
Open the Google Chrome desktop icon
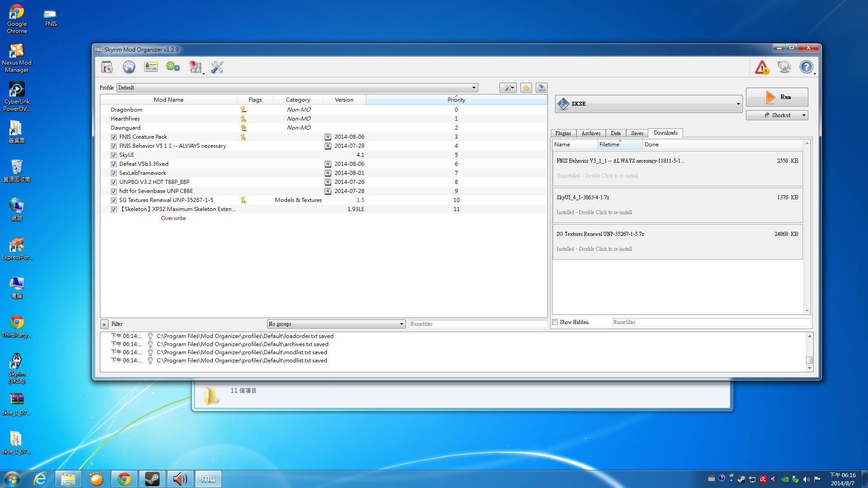click(x=17, y=19)
